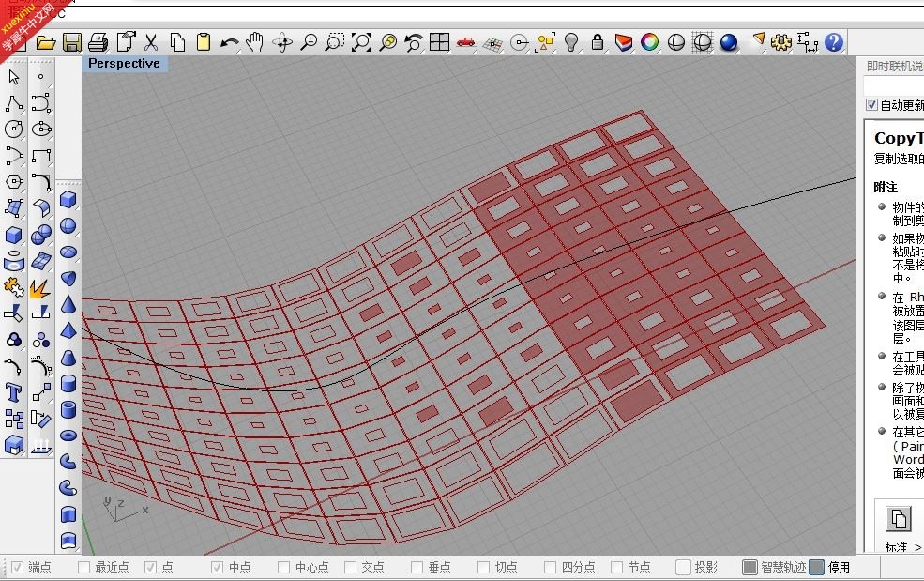924x581 pixels.
Task: Enable the 最近点 osnap checkbox
Action: [84, 568]
